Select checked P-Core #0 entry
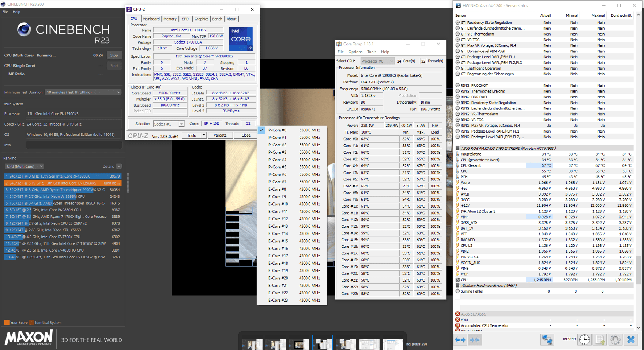Screen dimensions: 644x350 [292, 130]
